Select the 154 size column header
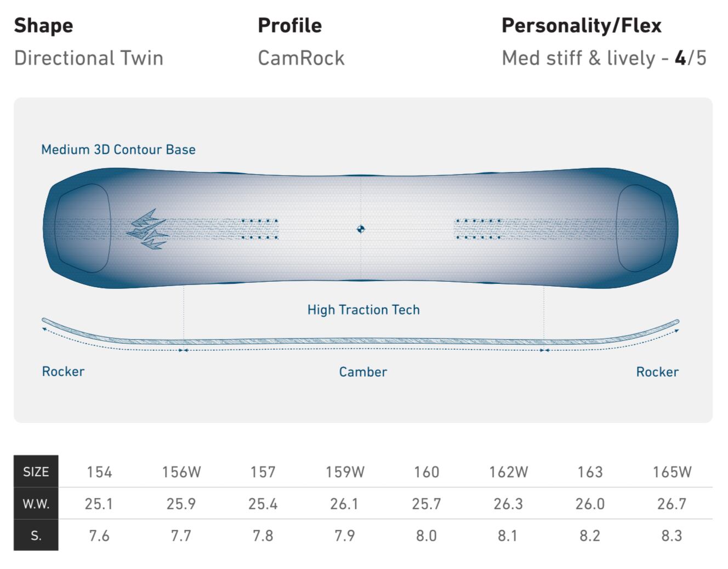This screenshot has width=728, height=569. coord(99,472)
